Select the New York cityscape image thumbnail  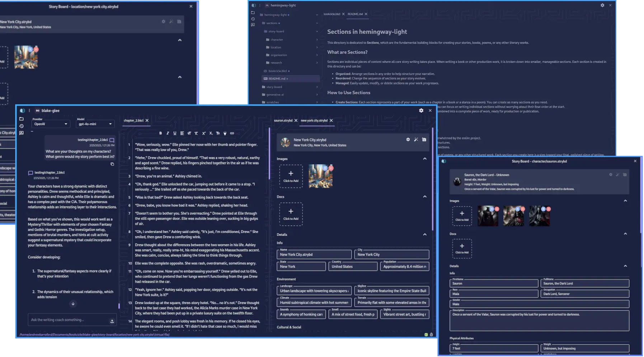[320, 176]
